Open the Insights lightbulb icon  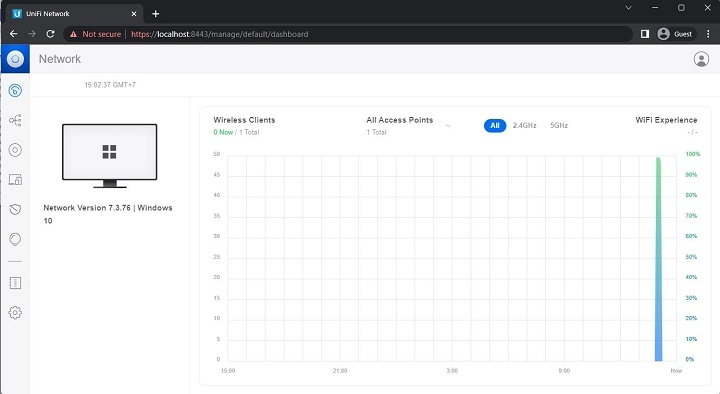click(x=15, y=239)
